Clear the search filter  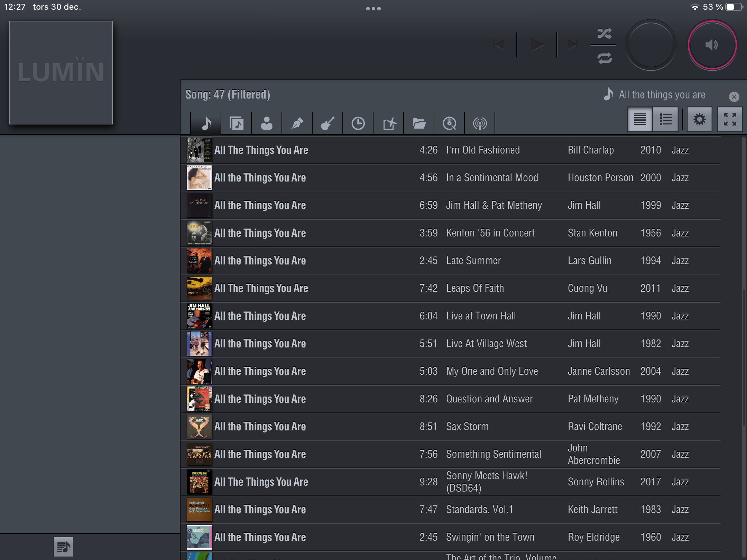point(734,96)
